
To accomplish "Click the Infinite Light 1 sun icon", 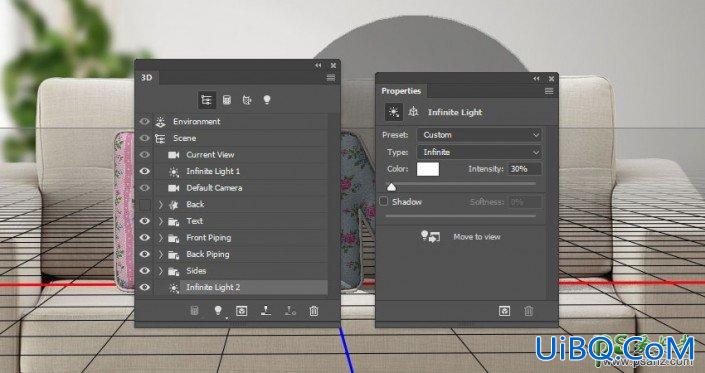I will click(174, 171).
